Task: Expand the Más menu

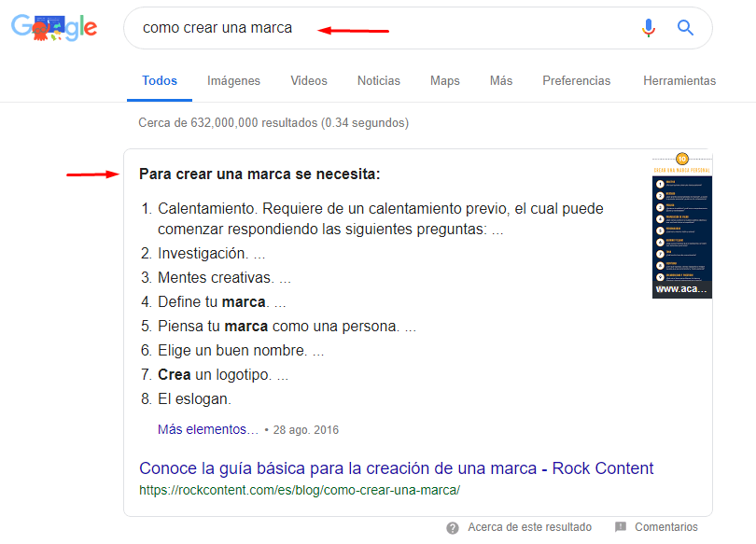Action: pos(501,81)
